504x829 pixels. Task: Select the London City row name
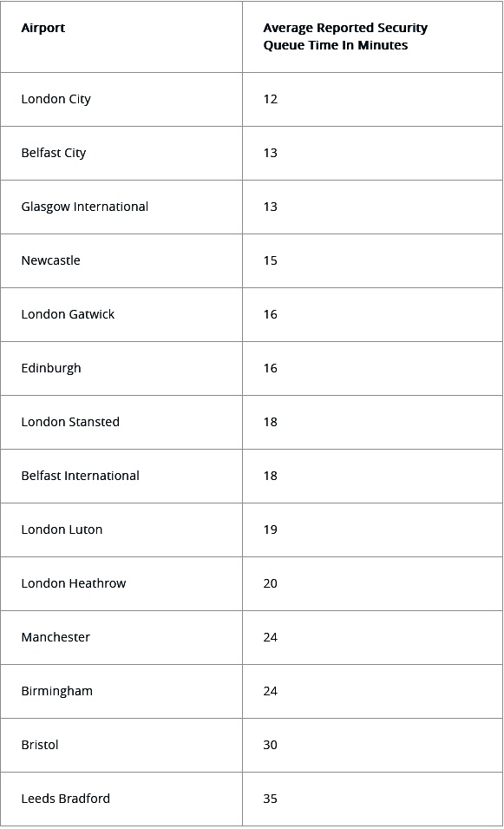pos(56,100)
